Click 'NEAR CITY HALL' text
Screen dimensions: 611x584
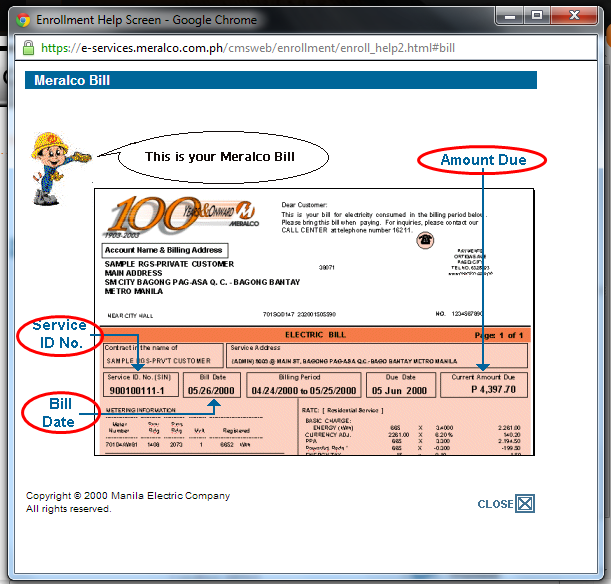(x=130, y=316)
